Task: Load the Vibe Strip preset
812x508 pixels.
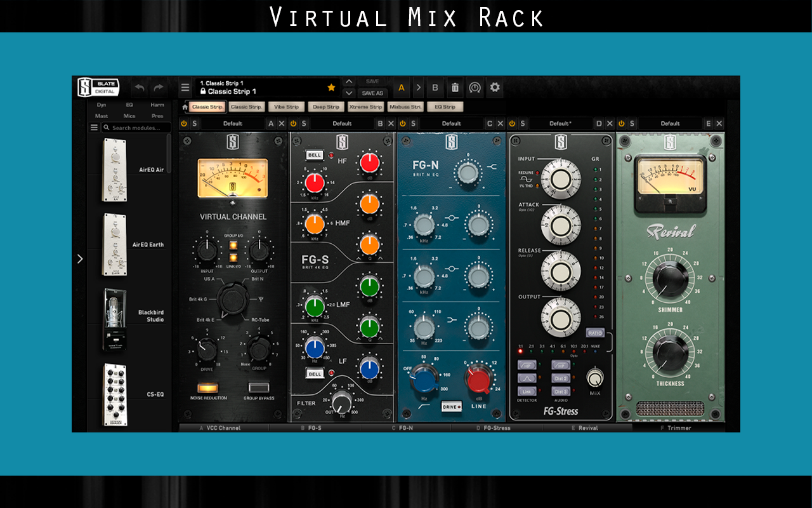Action: coord(286,107)
